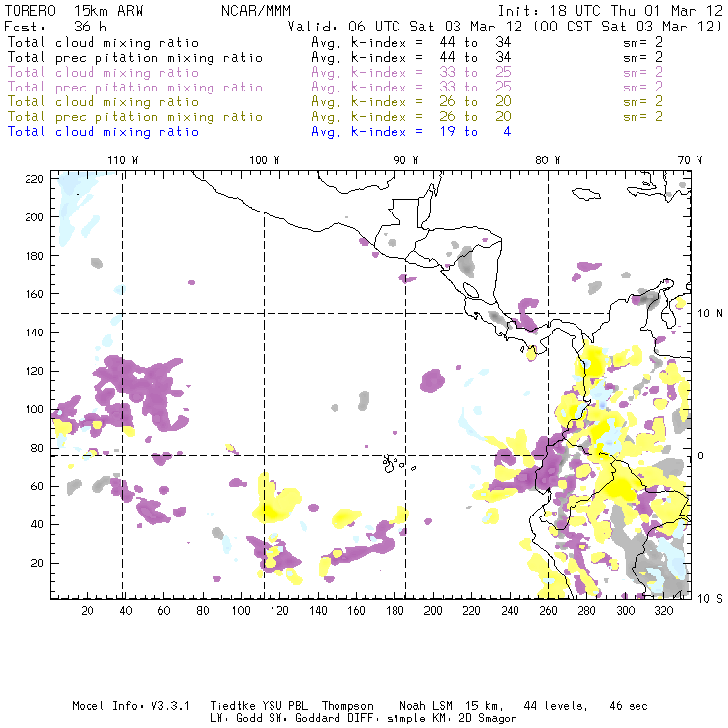Viewport: 728px width, 728px height.
Task: Select 'Thompson' in the model info line
Action: 347,706
